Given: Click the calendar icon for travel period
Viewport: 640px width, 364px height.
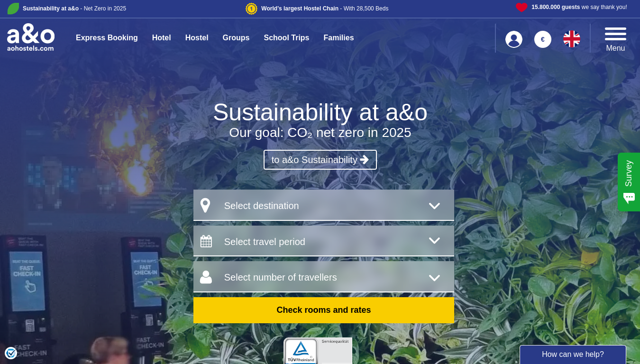Looking at the screenshot, I should coord(206,241).
